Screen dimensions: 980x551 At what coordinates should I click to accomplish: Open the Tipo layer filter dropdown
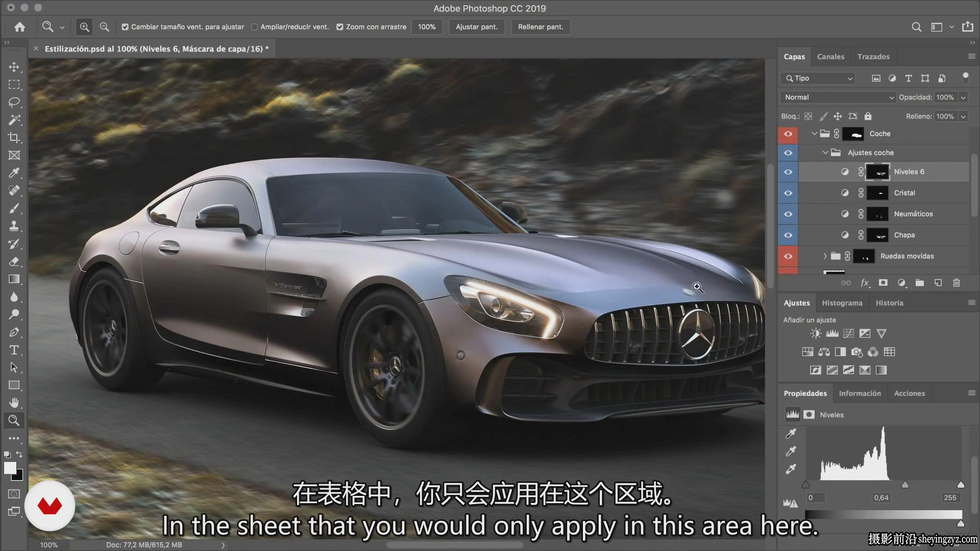coord(818,78)
